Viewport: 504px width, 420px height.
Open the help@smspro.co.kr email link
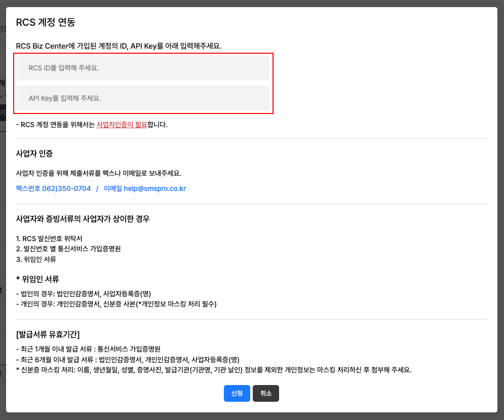[x=145, y=188]
